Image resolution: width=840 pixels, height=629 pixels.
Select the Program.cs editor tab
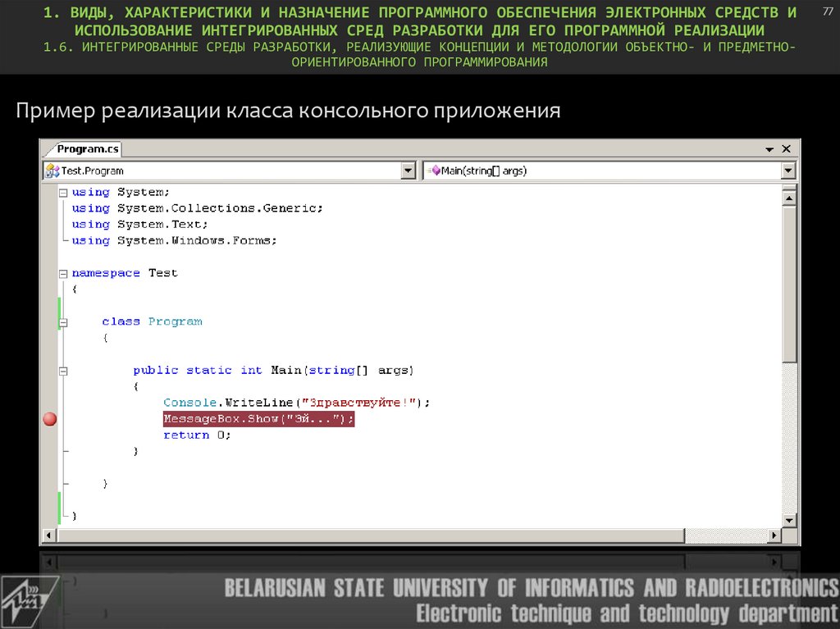click(87, 149)
